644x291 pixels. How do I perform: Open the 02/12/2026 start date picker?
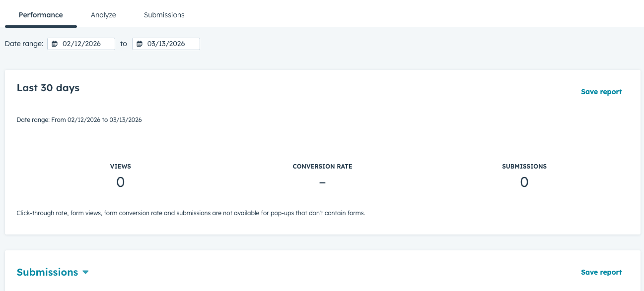coord(81,44)
